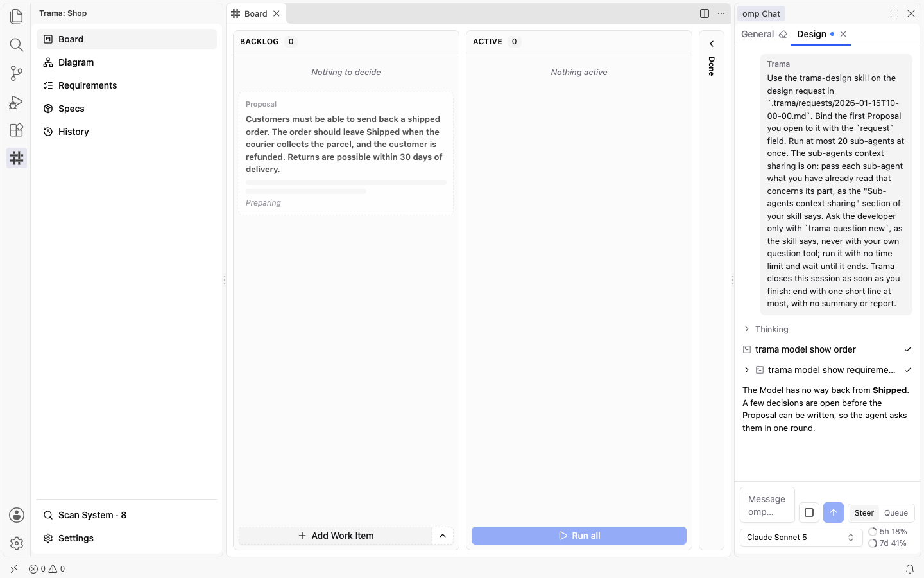Screen dimensions: 924x578
Task: Open Settings in the Trama sidebar
Action: click(x=127, y=538)
